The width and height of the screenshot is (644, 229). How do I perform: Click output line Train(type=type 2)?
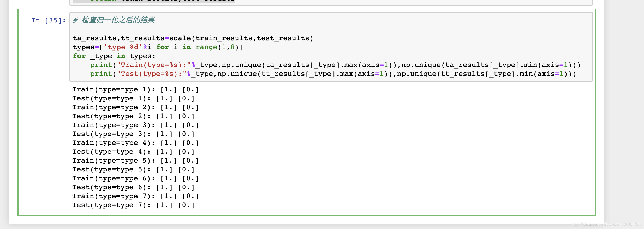pos(136,107)
